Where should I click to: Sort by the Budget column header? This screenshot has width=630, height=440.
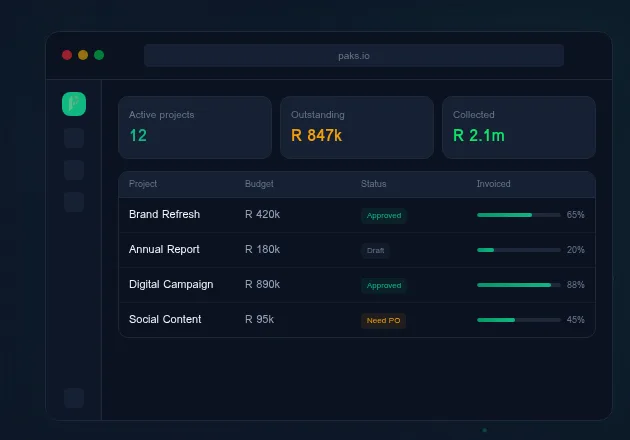pos(259,184)
